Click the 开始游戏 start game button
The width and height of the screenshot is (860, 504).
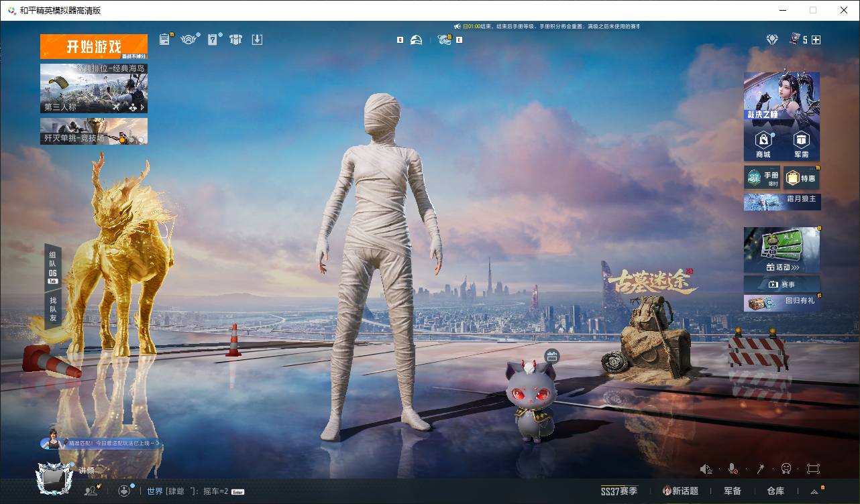click(94, 47)
